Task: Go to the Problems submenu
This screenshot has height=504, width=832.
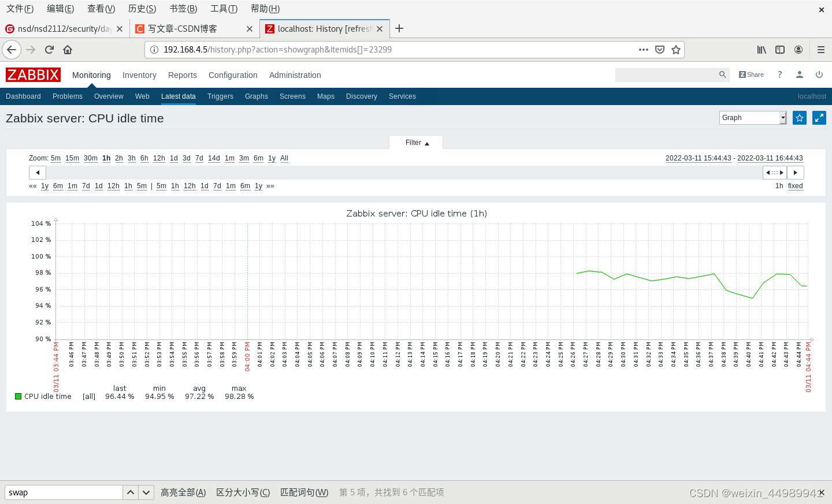Action: (68, 96)
